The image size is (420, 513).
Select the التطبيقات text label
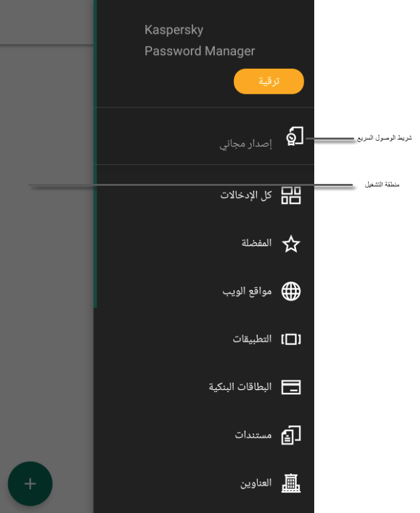pyautogui.click(x=252, y=339)
